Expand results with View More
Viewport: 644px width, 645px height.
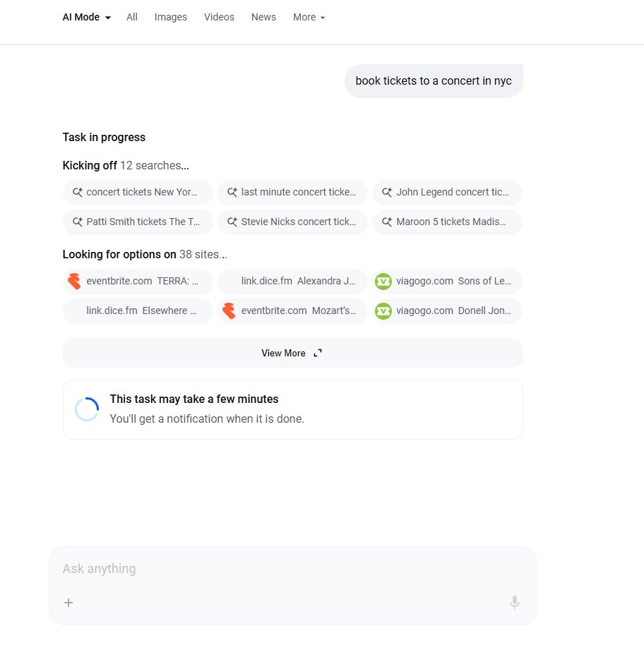[x=292, y=353]
